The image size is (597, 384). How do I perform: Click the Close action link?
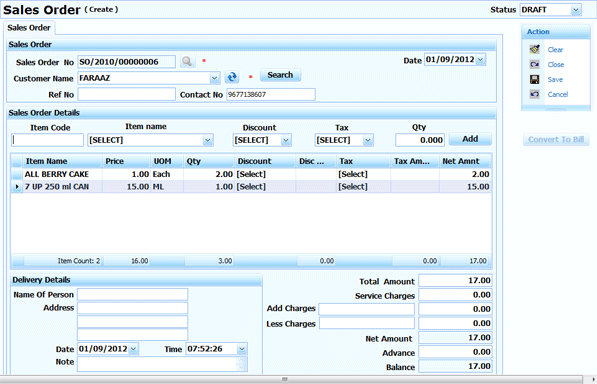point(555,65)
